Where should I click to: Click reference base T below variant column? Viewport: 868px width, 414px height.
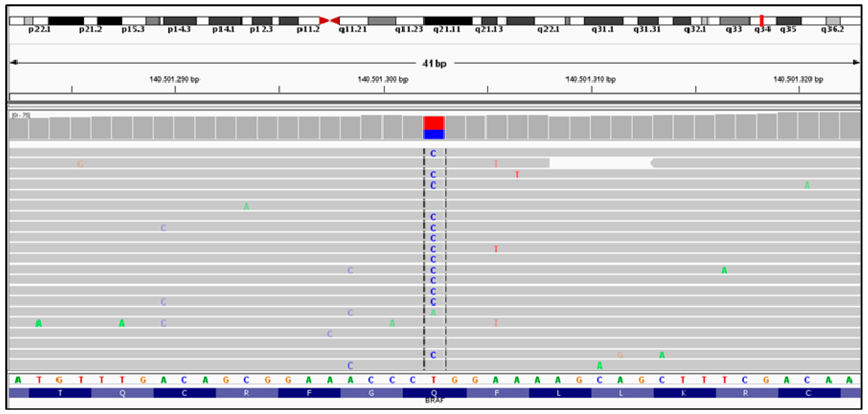[434, 380]
